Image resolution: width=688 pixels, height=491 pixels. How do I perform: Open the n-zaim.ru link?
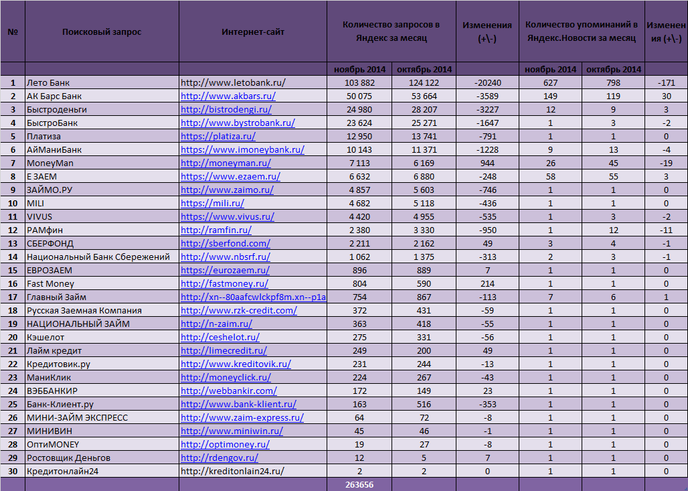click(x=217, y=324)
